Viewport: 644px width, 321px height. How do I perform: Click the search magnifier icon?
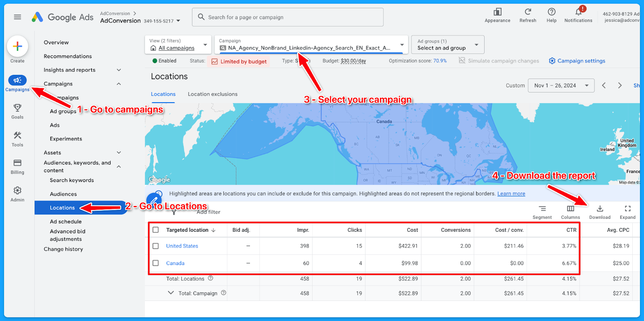click(201, 17)
